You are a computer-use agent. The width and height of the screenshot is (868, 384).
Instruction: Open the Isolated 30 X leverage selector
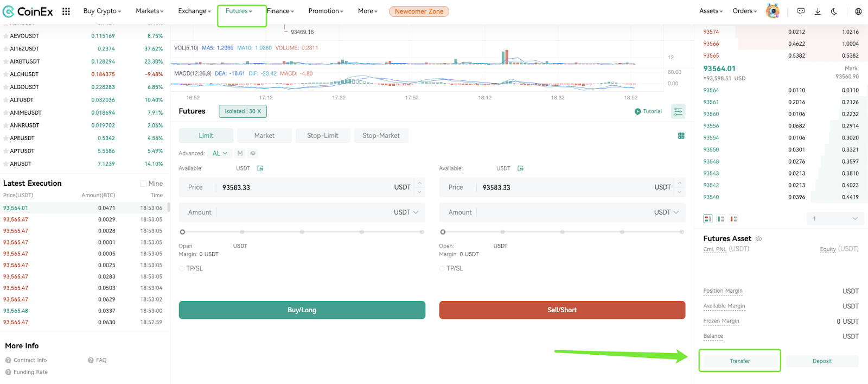pyautogui.click(x=242, y=111)
